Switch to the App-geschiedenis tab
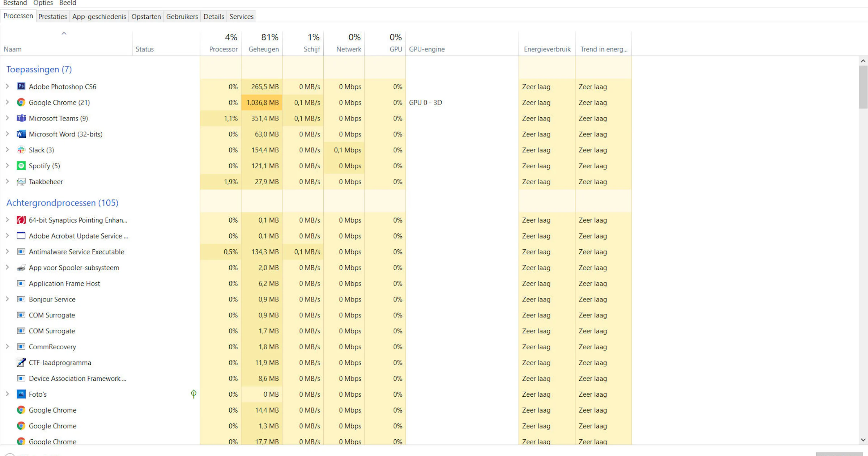This screenshot has height=456, width=868. coord(99,16)
